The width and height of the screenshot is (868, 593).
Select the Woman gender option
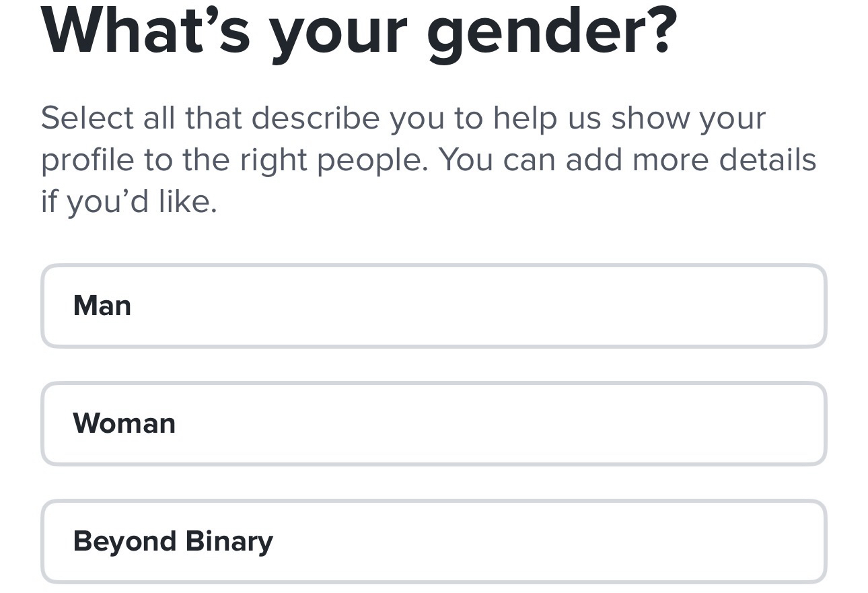tap(433, 424)
